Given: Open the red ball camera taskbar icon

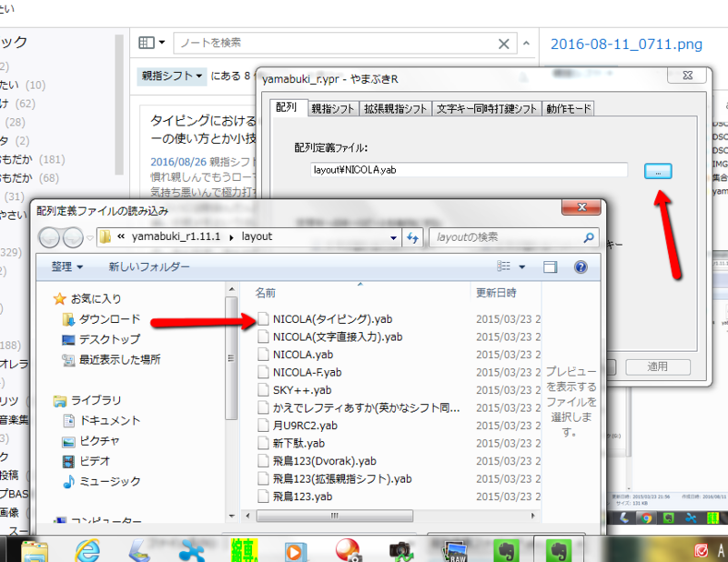Looking at the screenshot, I should (348, 551).
